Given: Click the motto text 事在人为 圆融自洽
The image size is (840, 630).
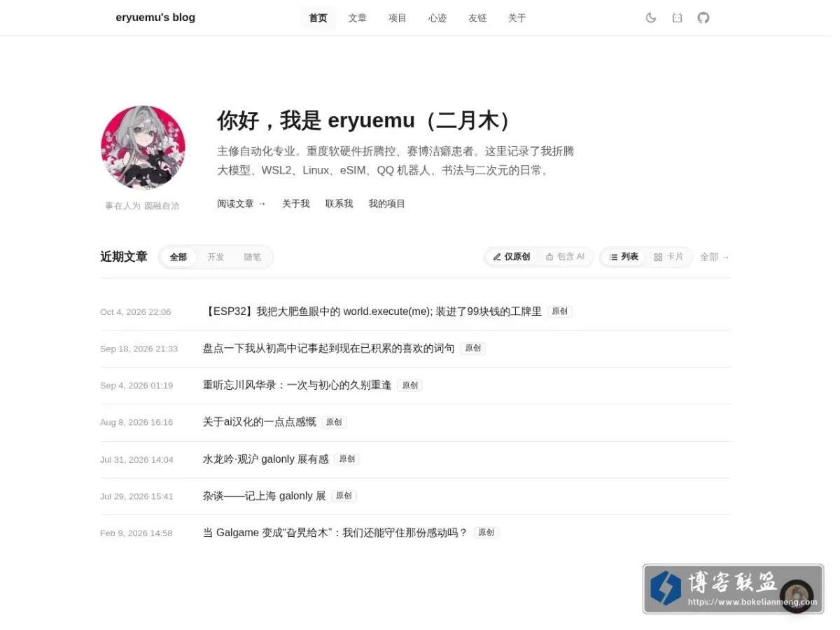Looking at the screenshot, I should point(142,206).
